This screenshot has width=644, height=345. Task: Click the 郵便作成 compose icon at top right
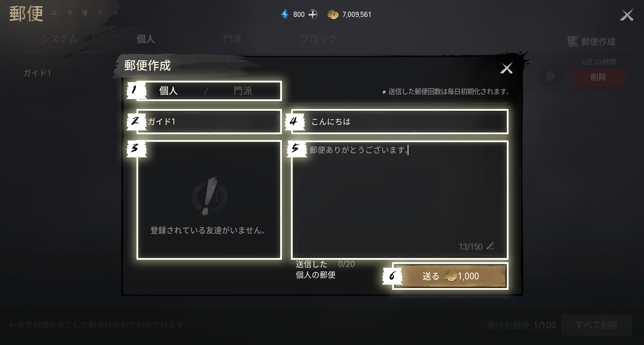[x=572, y=41]
